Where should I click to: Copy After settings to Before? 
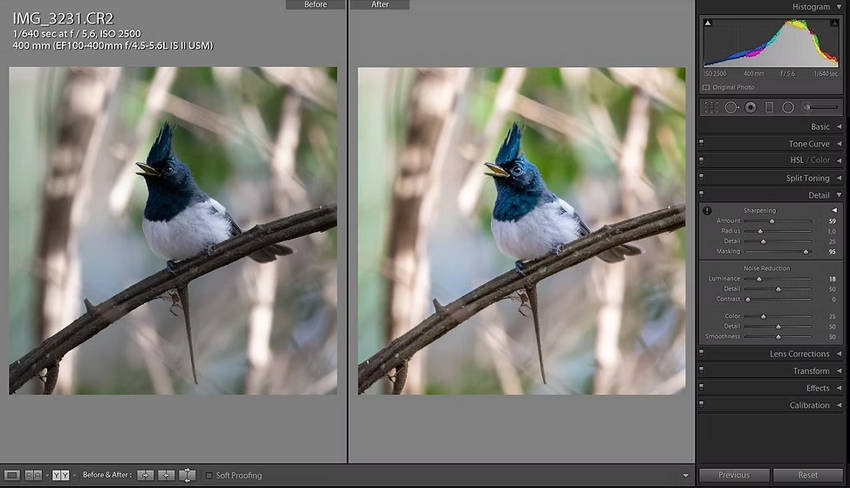[166, 476]
